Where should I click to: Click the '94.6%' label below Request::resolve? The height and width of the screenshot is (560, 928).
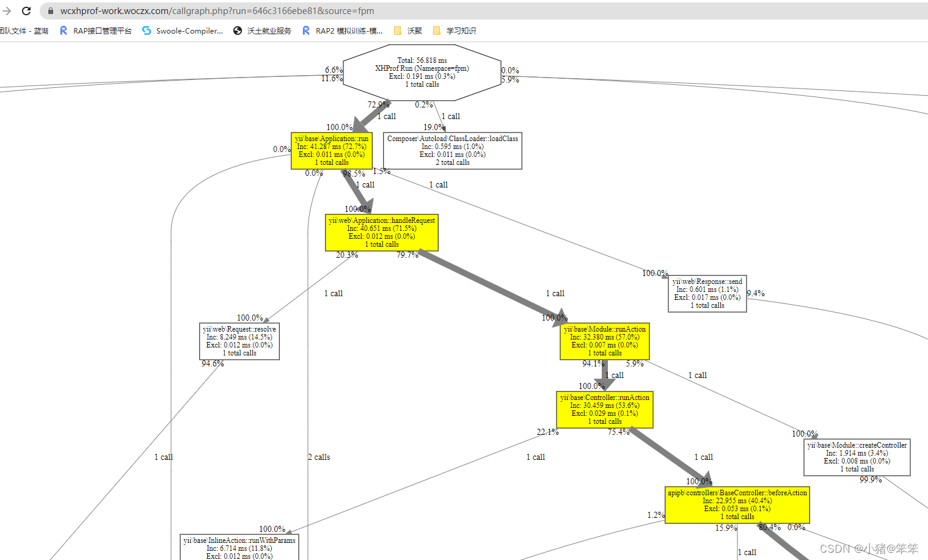pyautogui.click(x=213, y=363)
